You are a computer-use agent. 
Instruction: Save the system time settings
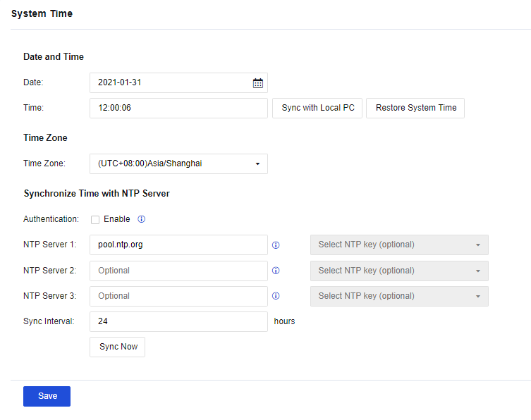(47, 396)
